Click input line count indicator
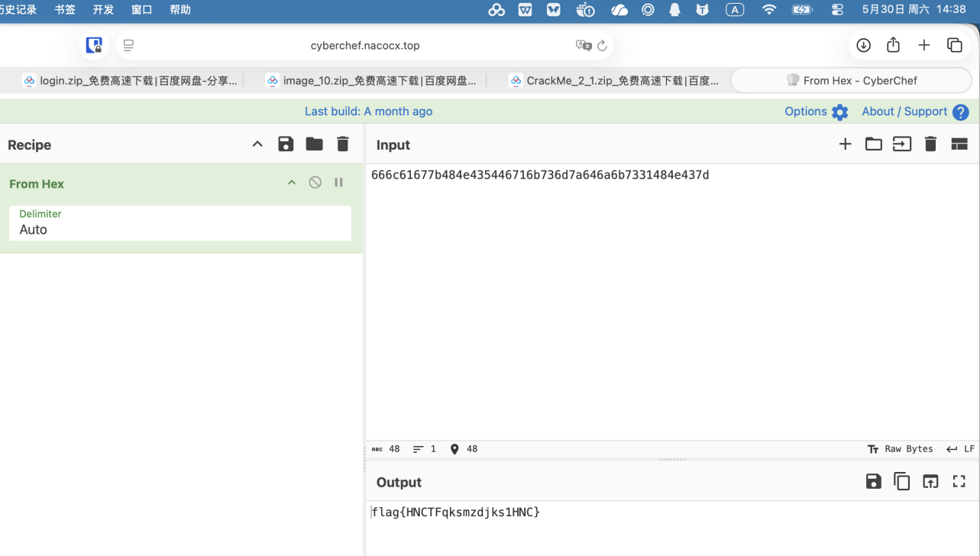 coord(425,449)
